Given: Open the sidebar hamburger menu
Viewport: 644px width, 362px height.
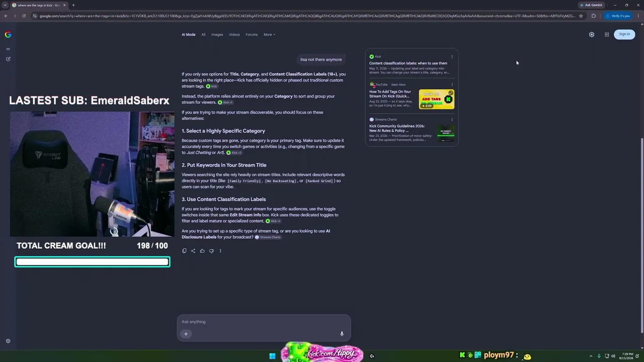Looking at the screenshot, I should (8, 49).
